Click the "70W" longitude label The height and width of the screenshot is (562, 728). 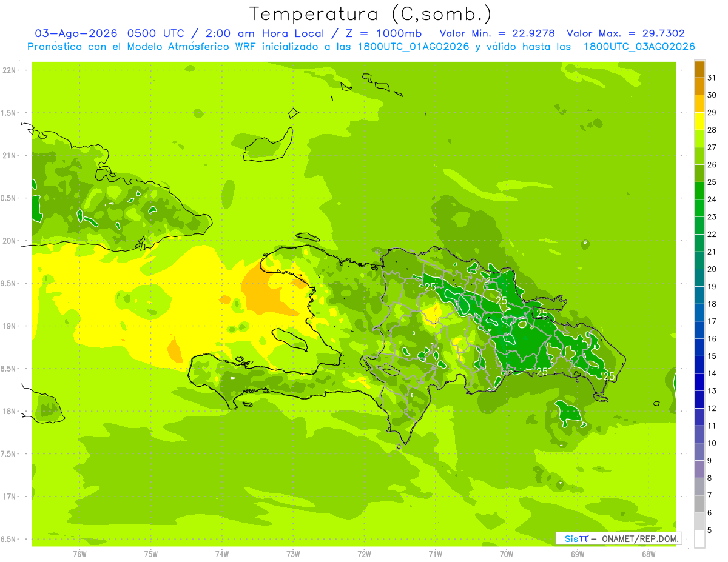[507, 554]
